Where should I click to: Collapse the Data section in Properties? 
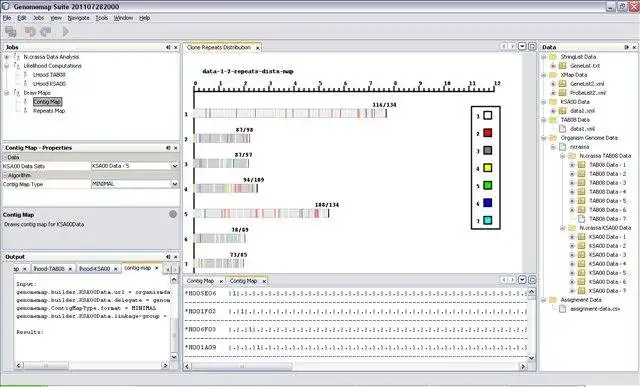click(x=5, y=157)
